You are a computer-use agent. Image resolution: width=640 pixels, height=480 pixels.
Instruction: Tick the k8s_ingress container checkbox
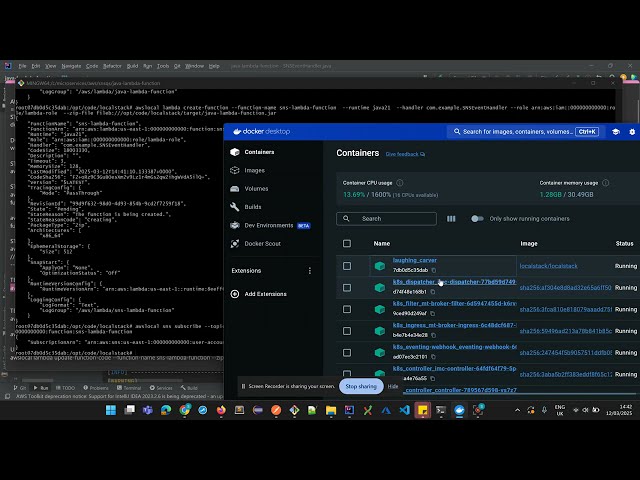(347, 331)
